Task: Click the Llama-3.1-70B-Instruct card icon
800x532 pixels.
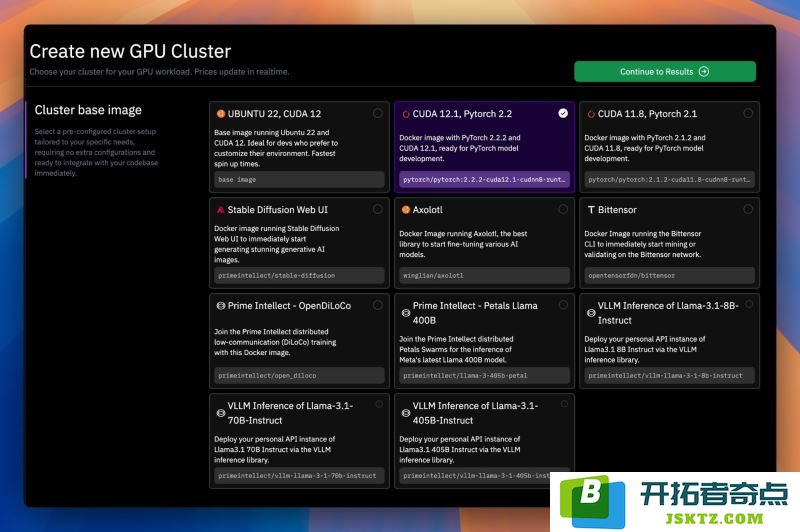Action: point(220,413)
